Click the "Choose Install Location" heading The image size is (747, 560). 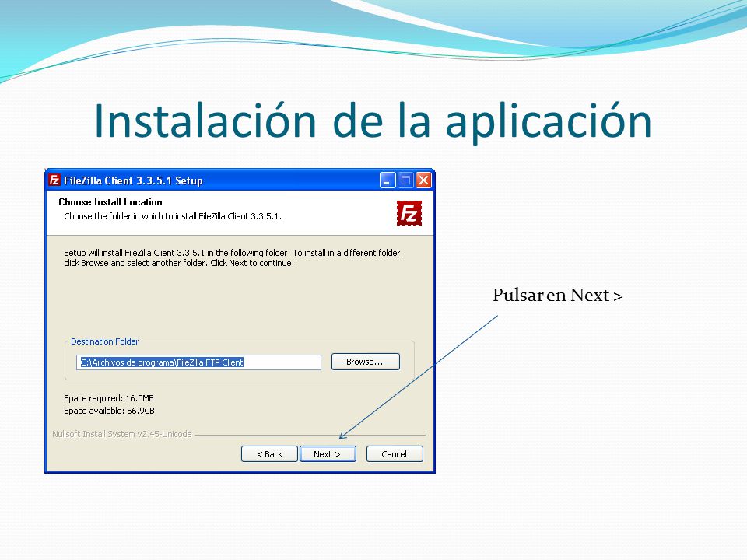coord(110,202)
